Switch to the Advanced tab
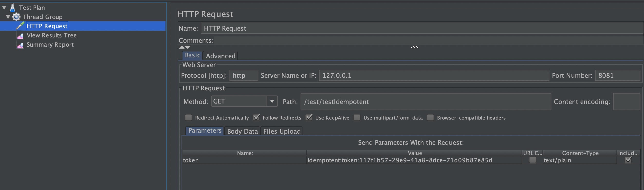 pyautogui.click(x=220, y=56)
